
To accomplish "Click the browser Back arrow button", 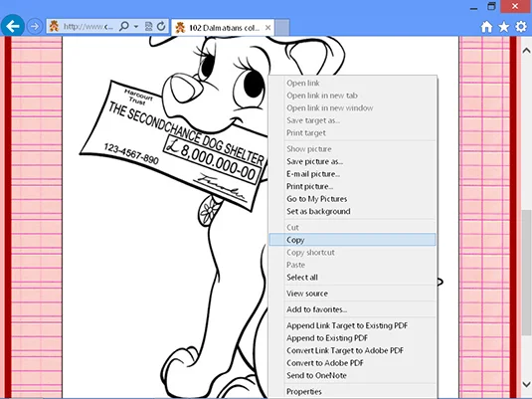I will pos(13,26).
